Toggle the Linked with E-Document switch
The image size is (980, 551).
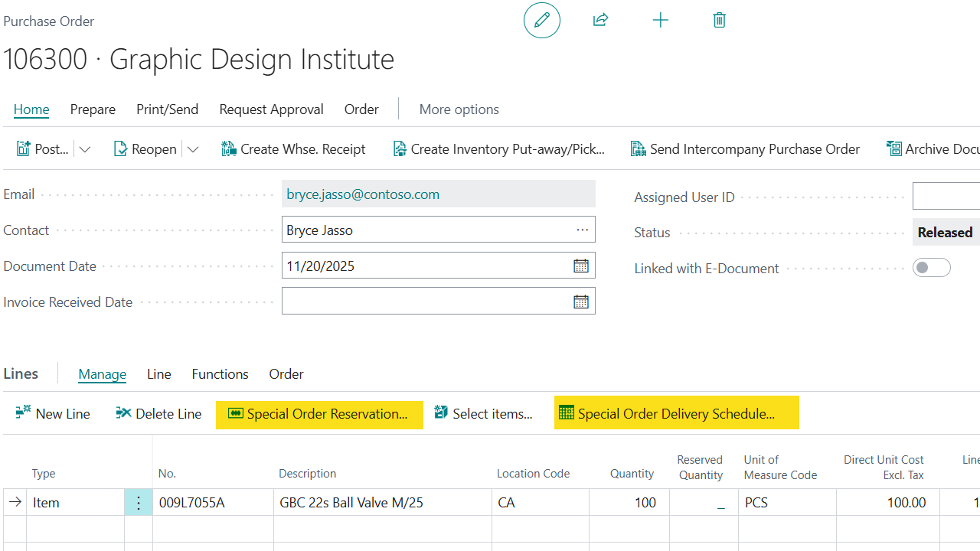tap(931, 268)
